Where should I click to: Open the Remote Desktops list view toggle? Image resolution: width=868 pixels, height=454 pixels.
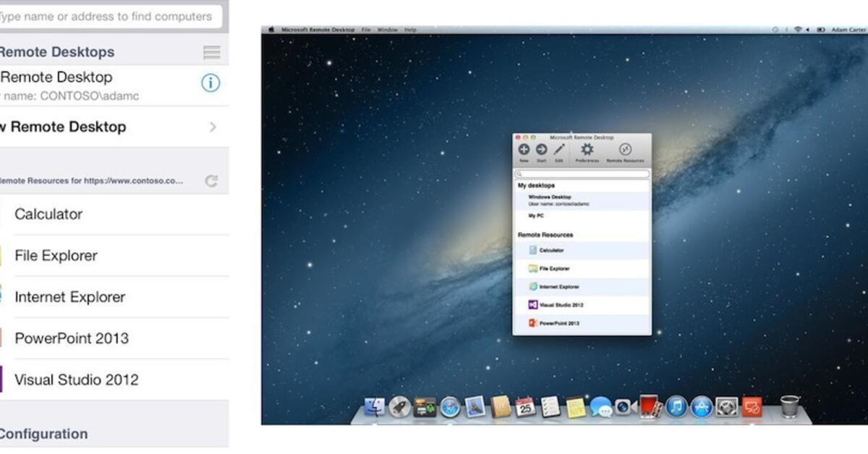click(210, 52)
